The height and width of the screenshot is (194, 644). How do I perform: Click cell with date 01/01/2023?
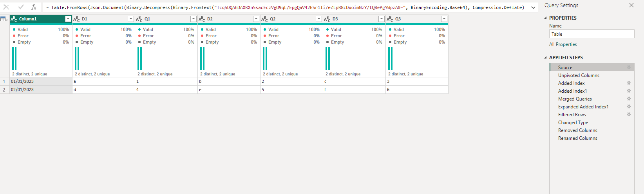click(x=41, y=81)
